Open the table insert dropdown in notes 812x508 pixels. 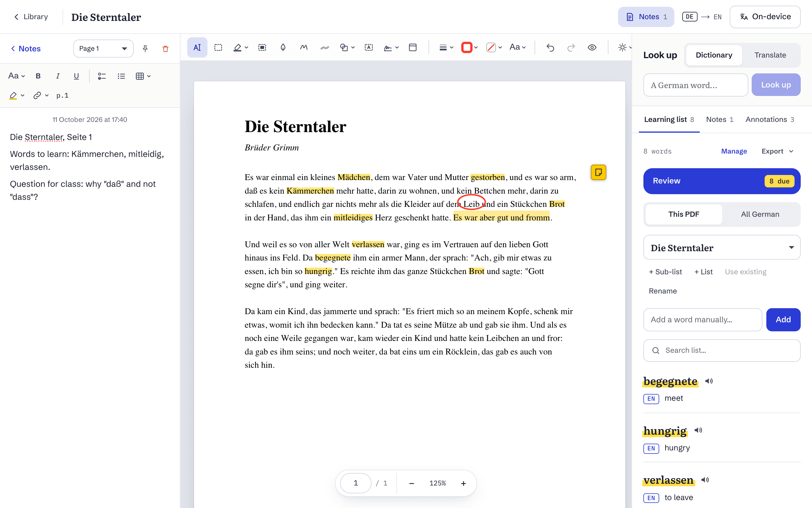(x=143, y=76)
